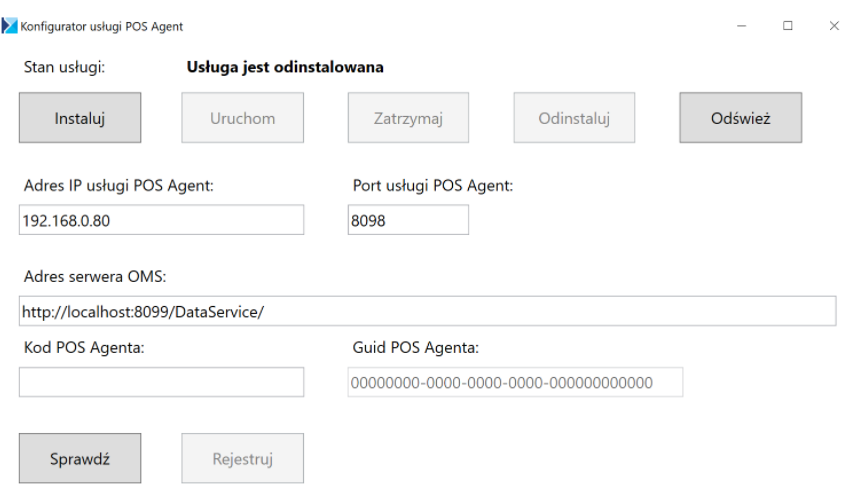Minimize the Konfigurator window
Image resolution: width=850 pixels, height=500 pixels.
tap(742, 26)
